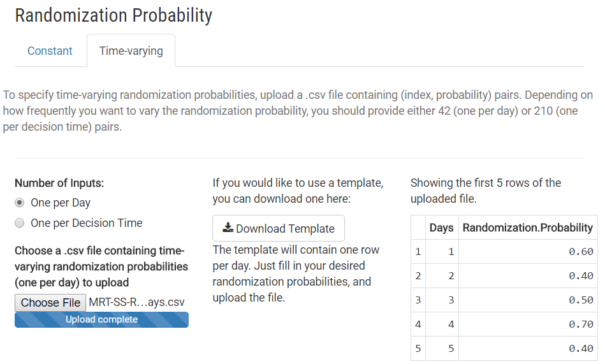The image size is (605, 364).
Task: Click the Randomization.Probability column header
Action: pos(527,228)
